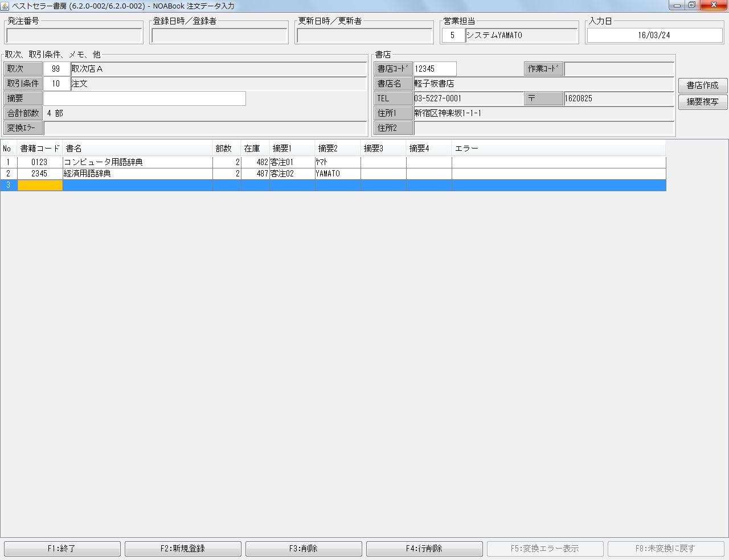
Task: Click the highlighted 書籍コード cell in row 3
Action: click(40, 185)
